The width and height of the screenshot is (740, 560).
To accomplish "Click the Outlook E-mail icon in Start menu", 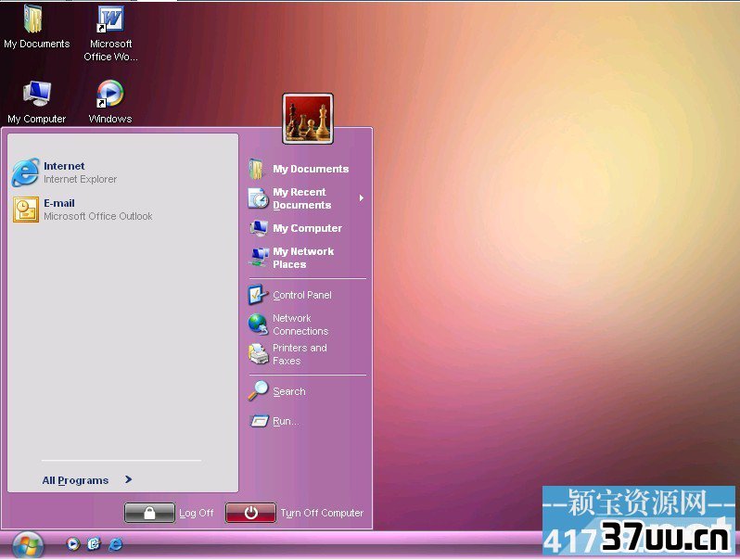I will [26, 210].
